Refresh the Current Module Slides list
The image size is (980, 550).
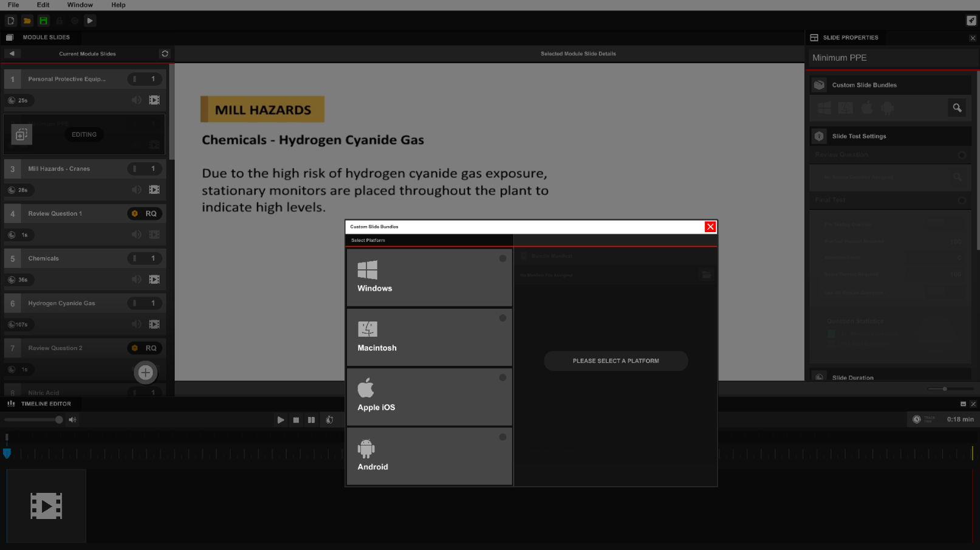coord(165,53)
